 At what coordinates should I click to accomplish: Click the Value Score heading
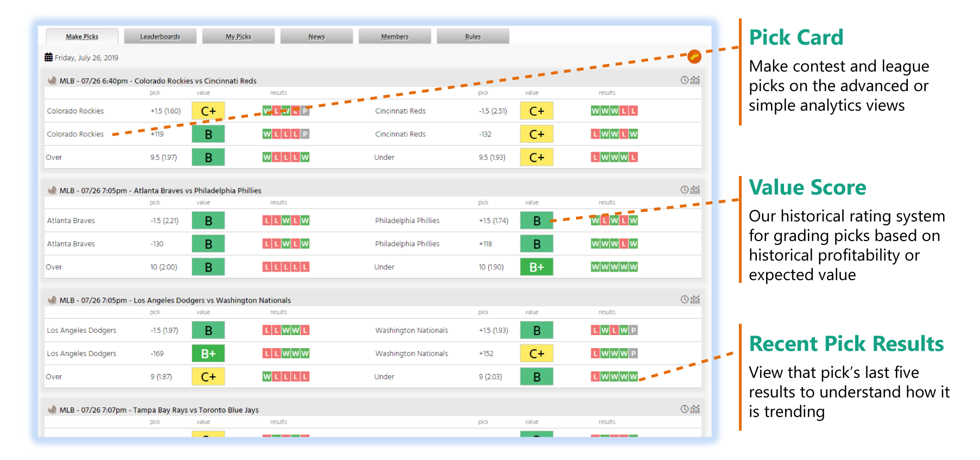[x=807, y=187]
